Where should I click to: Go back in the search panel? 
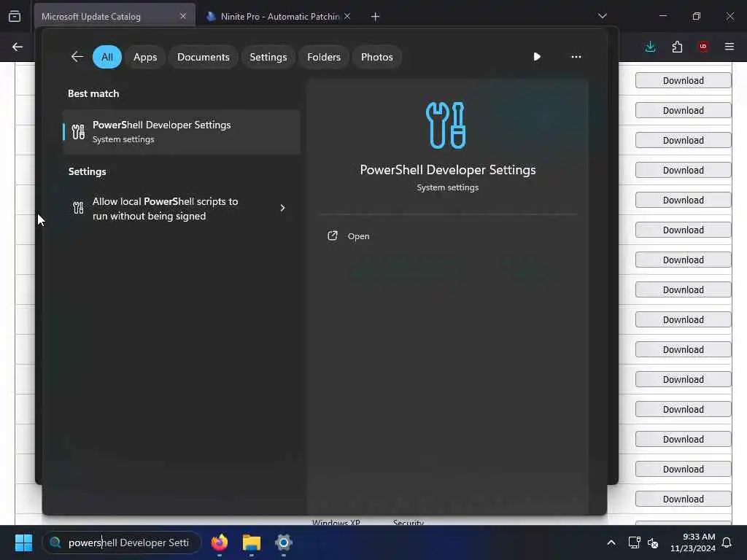tap(77, 57)
